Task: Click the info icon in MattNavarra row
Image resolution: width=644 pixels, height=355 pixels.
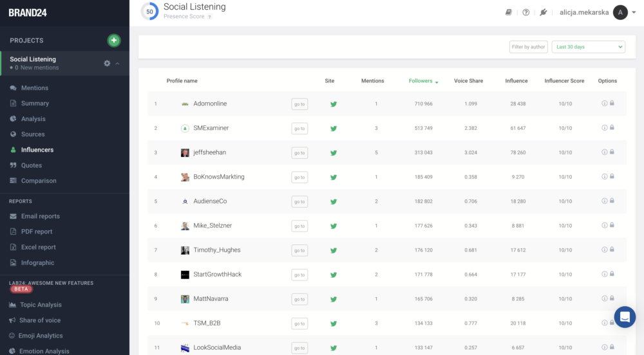Action: pos(605,298)
